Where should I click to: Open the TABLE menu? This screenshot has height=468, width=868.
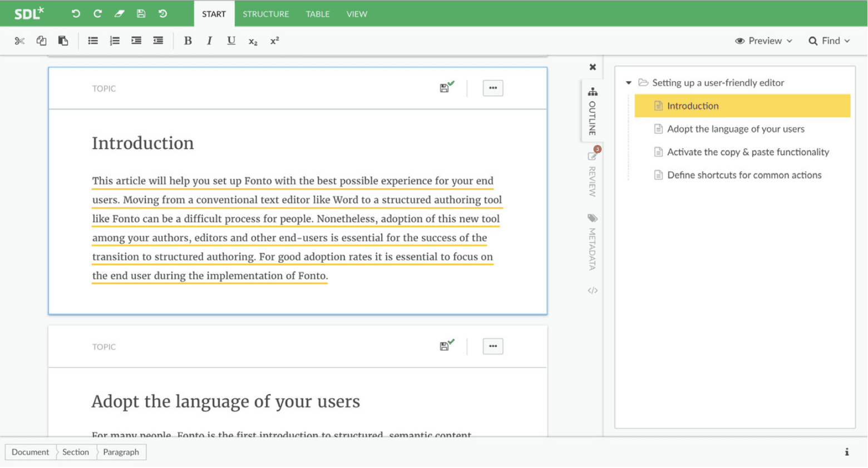317,14
